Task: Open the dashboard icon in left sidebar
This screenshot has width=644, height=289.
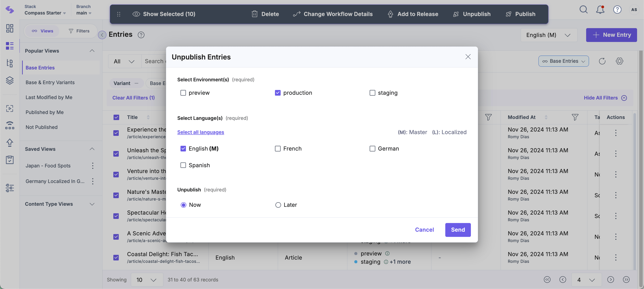Action: [10, 28]
